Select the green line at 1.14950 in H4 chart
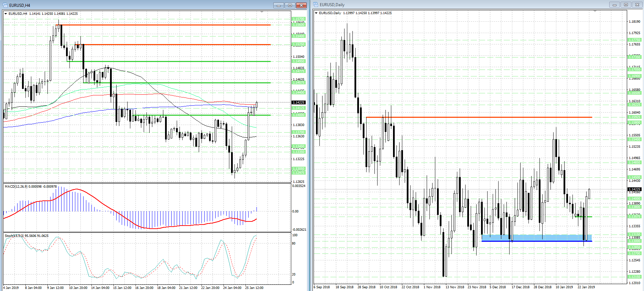The image size is (644, 291). click(x=169, y=61)
